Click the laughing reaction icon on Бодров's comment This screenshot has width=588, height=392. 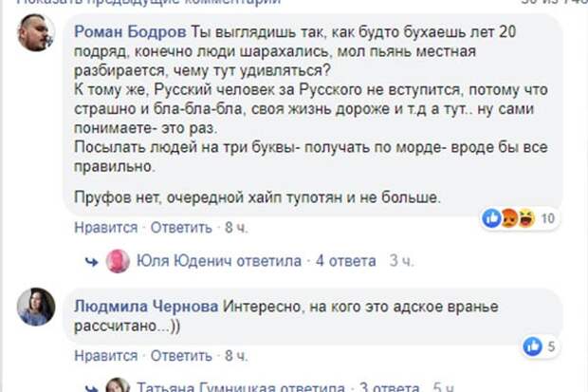click(526, 218)
